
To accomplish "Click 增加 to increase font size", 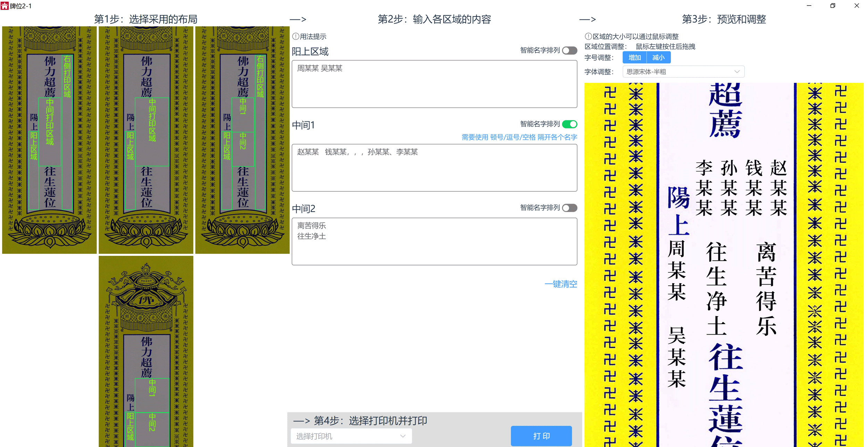I will (634, 58).
